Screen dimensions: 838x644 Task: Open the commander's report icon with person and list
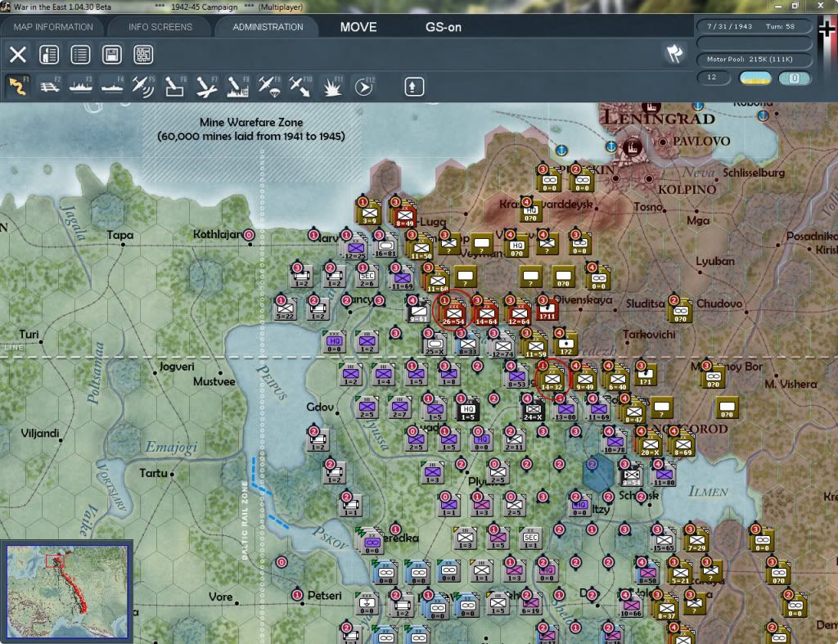point(49,55)
